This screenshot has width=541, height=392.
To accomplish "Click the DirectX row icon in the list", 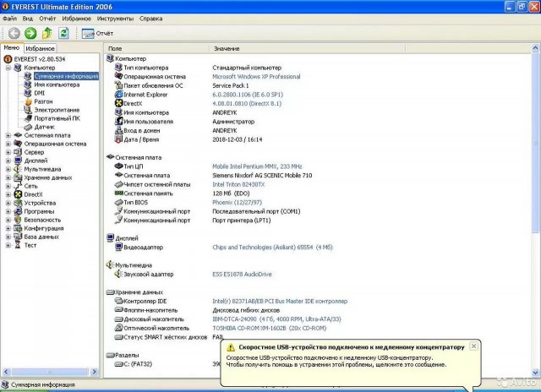I will 118,103.
